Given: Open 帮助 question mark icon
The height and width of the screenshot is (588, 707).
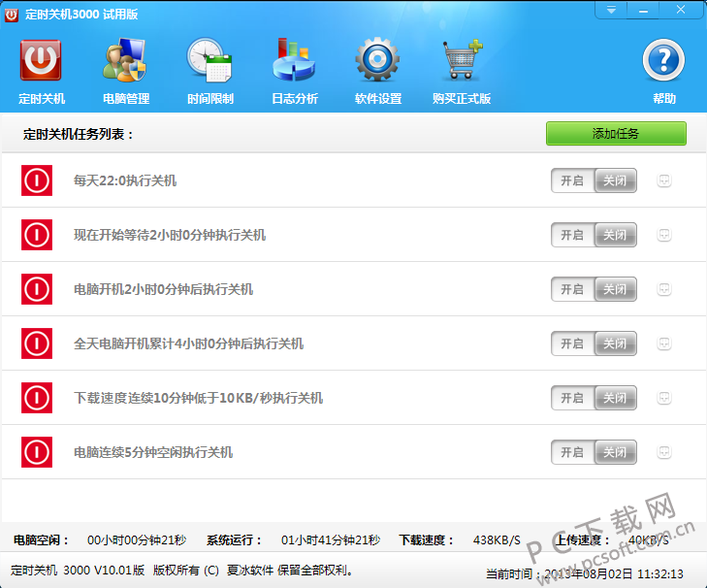Looking at the screenshot, I should (x=663, y=60).
